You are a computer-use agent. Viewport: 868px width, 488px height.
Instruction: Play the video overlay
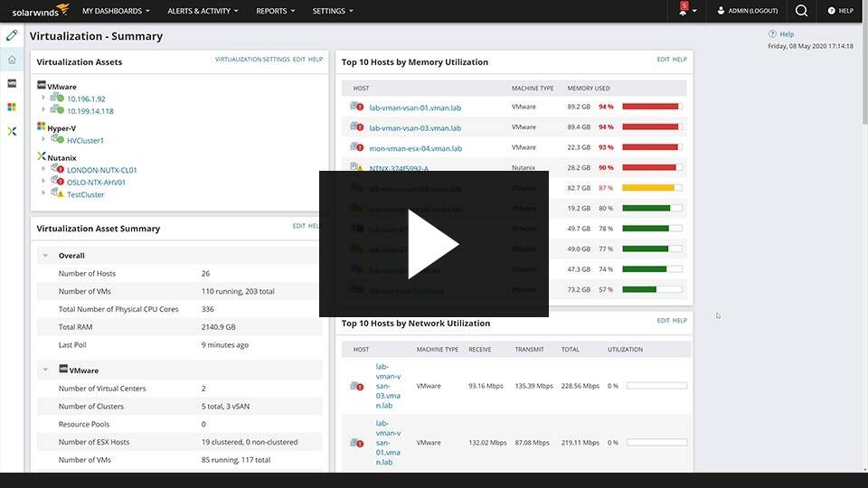[433, 244]
